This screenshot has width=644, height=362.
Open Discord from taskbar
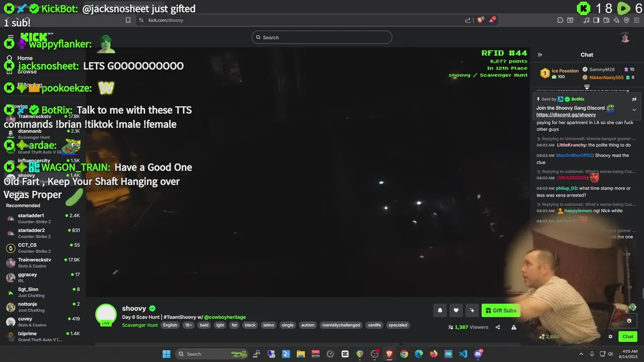478,354
